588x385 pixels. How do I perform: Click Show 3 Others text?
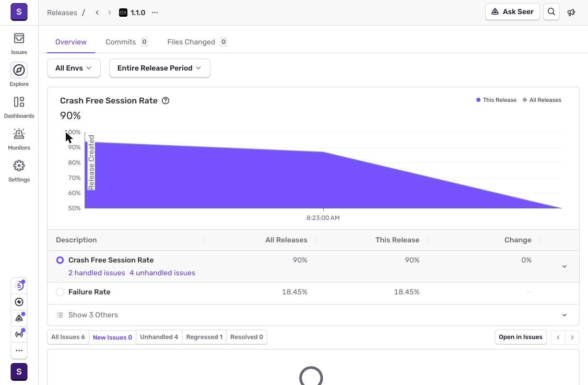pyautogui.click(x=93, y=315)
